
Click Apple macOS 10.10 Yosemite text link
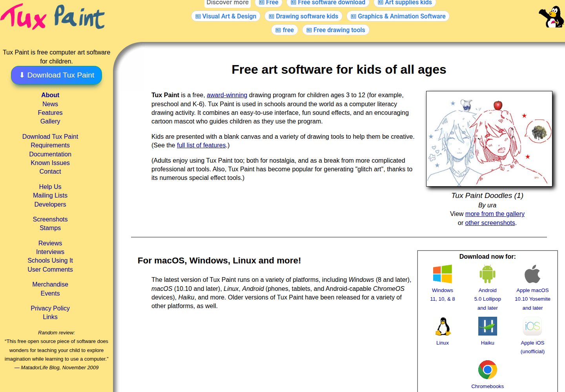(x=532, y=299)
